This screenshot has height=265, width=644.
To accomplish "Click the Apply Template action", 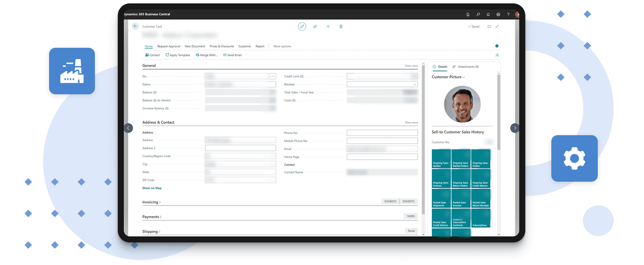I will click(178, 55).
